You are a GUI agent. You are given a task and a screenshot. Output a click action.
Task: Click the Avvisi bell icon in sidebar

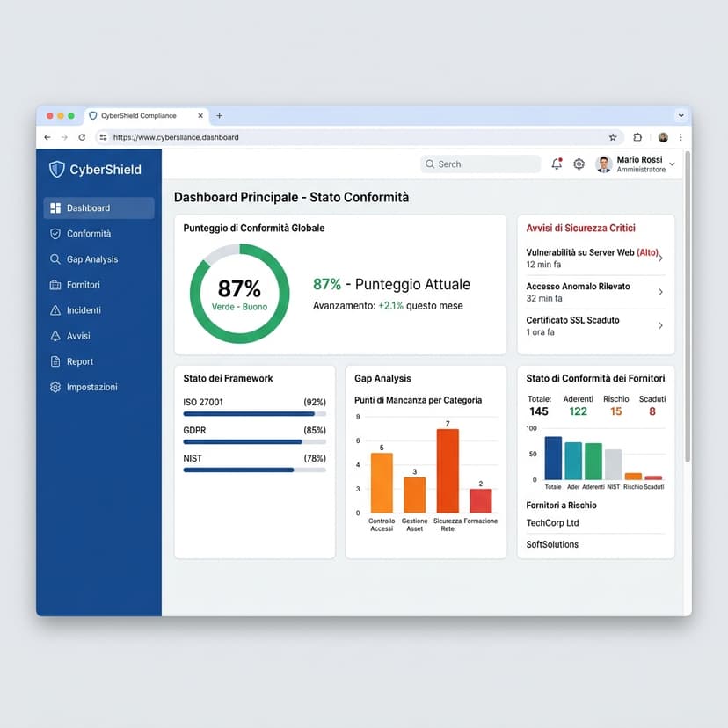tap(55, 336)
